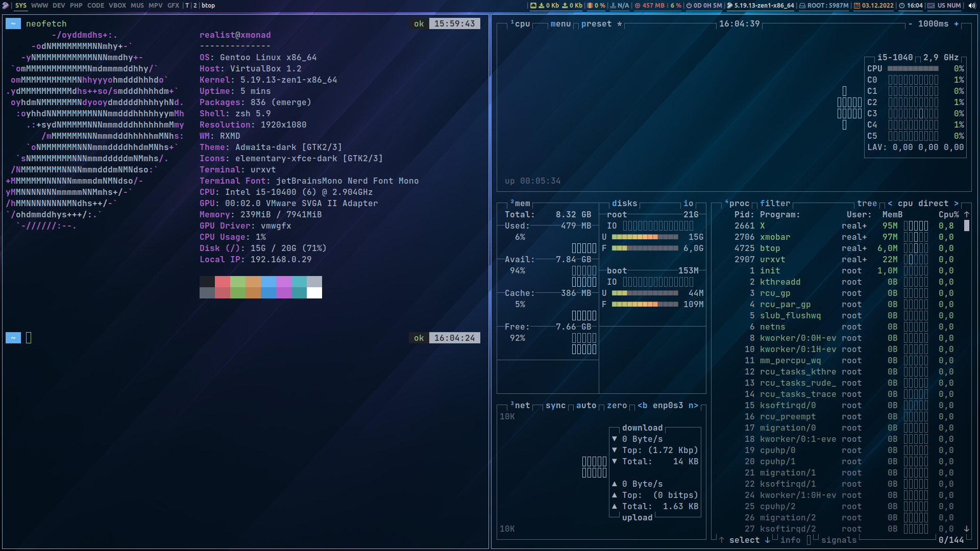Screen dimensions: 980x551
Task: Click filter in the proc panel
Action: [x=775, y=203]
